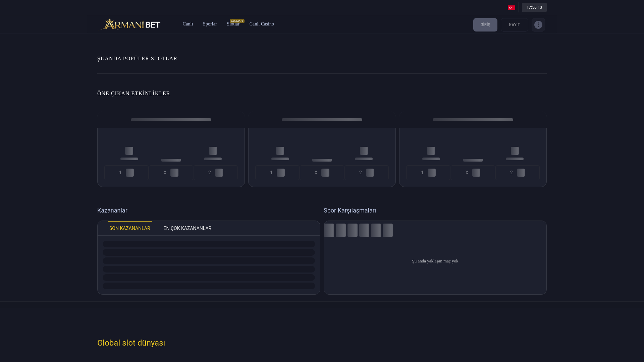The width and height of the screenshot is (644, 362).
Task: Select odds X on the third event card
Action: pyautogui.click(x=473, y=173)
